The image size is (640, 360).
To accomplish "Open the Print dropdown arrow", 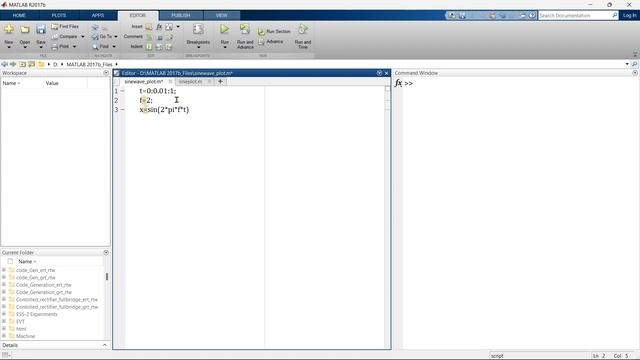I will (74, 47).
